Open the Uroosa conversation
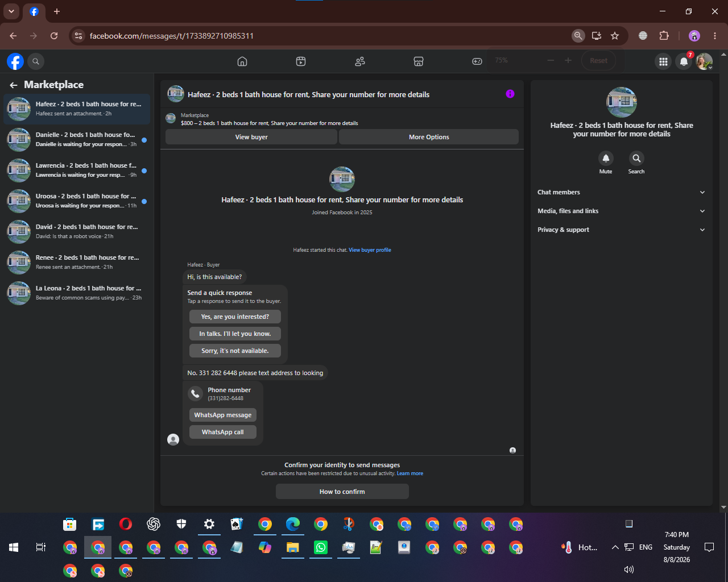 pyautogui.click(x=77, y=201)
